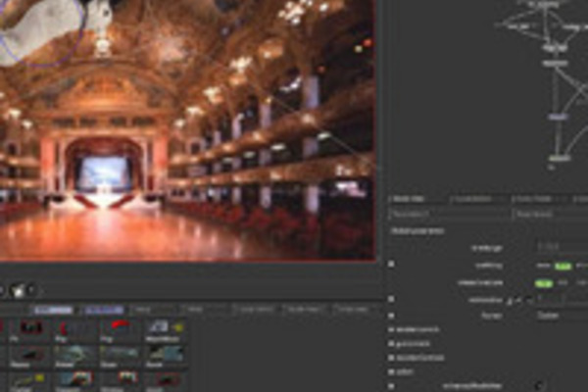Select the green node at bottom of node graph

pyautogui.click(x=560, y=159)
